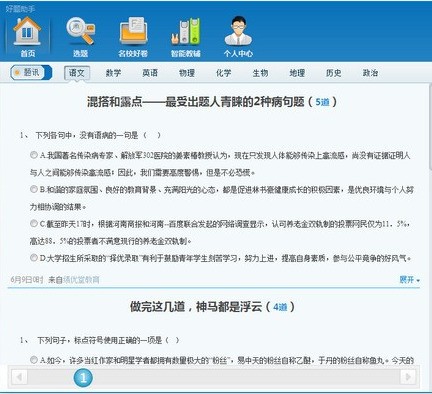Toggle the 题讯 switch
The height and width of the screenshot is (394, 432).
point(31,72)
